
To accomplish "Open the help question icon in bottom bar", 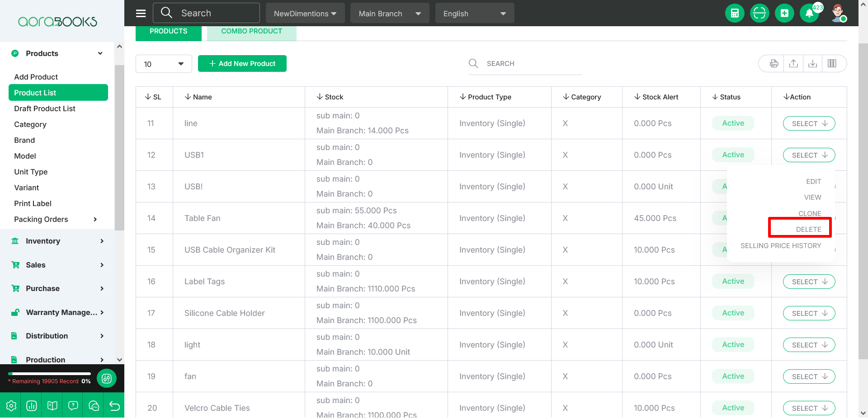I will pyautogui.click(x=73, y=406).
